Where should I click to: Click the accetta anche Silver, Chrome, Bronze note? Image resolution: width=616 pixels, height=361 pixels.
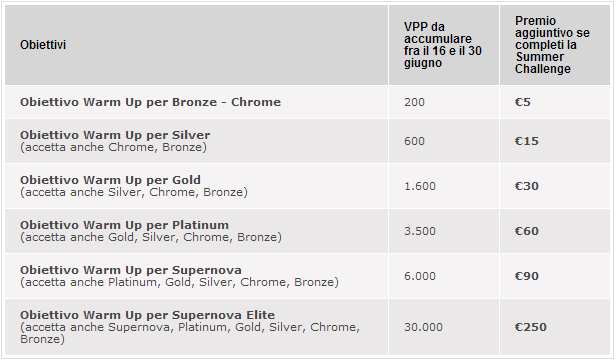134,192
